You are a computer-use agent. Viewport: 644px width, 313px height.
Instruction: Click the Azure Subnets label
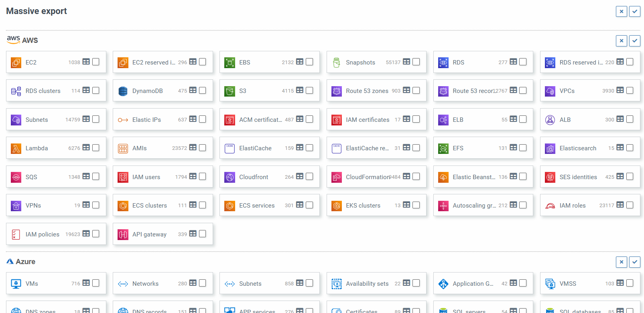(x=250, y=284)
